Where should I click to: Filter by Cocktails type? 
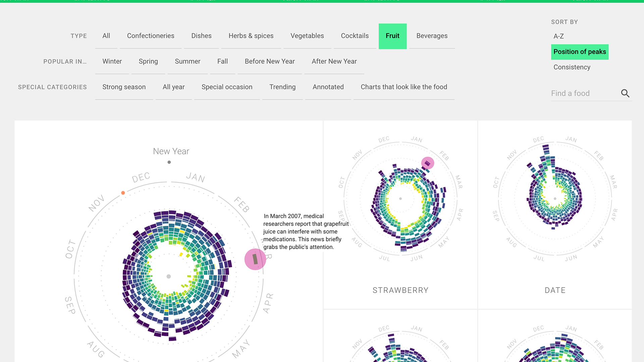point(355,36)
